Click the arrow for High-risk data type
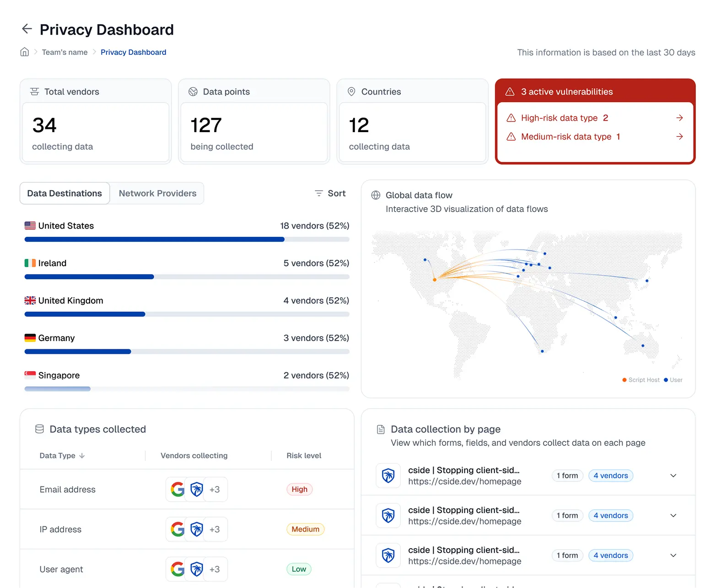Viewport: 716px width, 588px height. 679,118
